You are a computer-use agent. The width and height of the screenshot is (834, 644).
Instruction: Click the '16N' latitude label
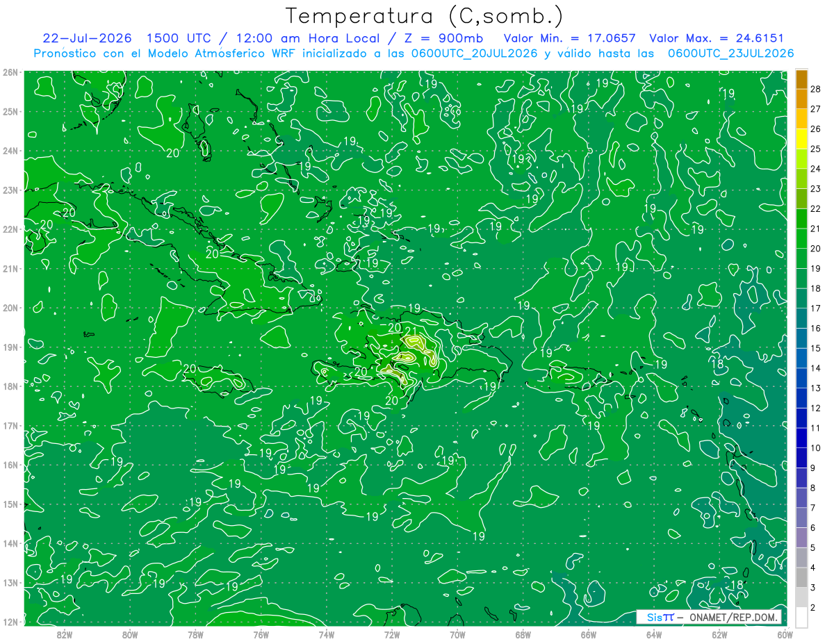[x=10, y=465]
